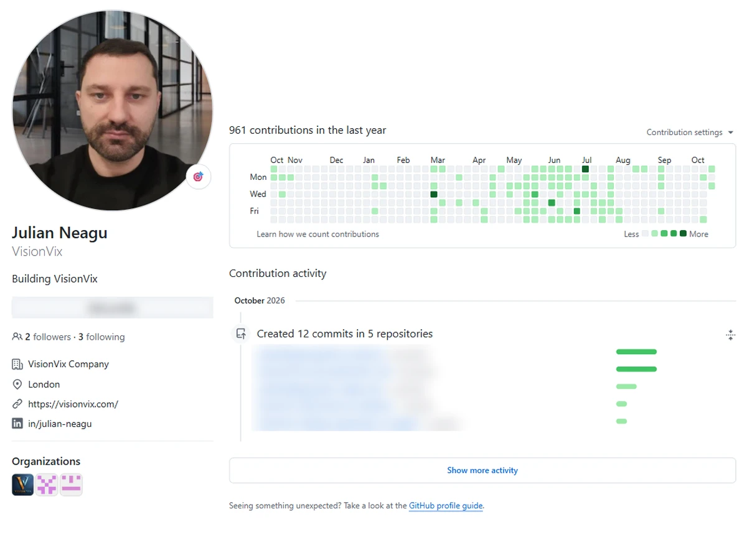Open the followers icon link
This screenshot has width=747, height=560.
17,337
